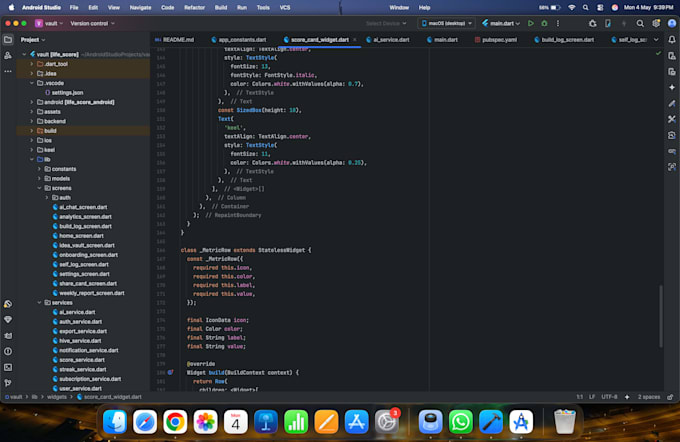Expand the android folder in project tree
The height and width of the screenshot is (442, 680).
pos(32,102)
